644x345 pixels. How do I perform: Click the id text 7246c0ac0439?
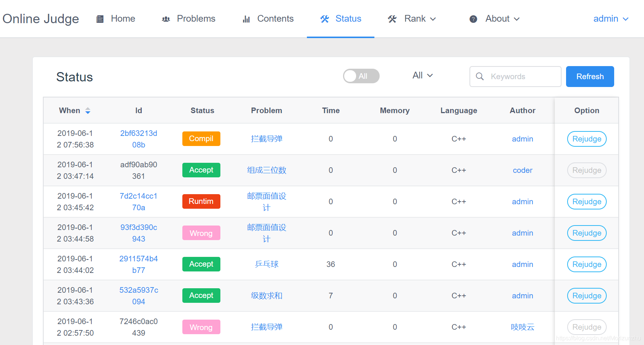(x=139, y=327)
